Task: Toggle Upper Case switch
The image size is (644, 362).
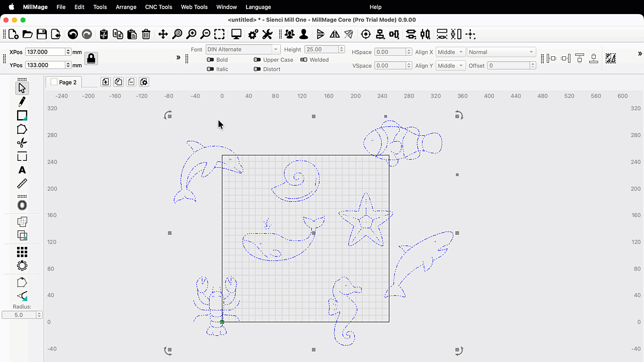Action: [x=257, y=60]
